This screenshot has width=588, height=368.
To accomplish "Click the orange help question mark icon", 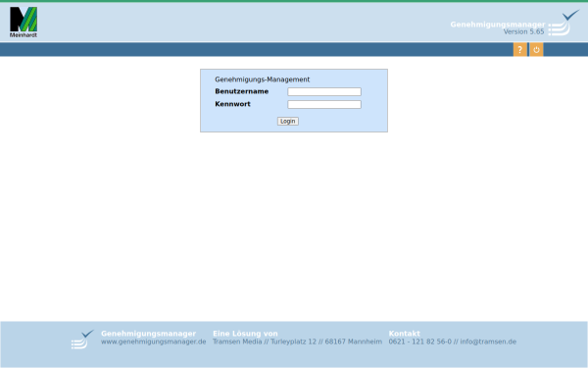I will pyautogui.click(x=519, y=50).
